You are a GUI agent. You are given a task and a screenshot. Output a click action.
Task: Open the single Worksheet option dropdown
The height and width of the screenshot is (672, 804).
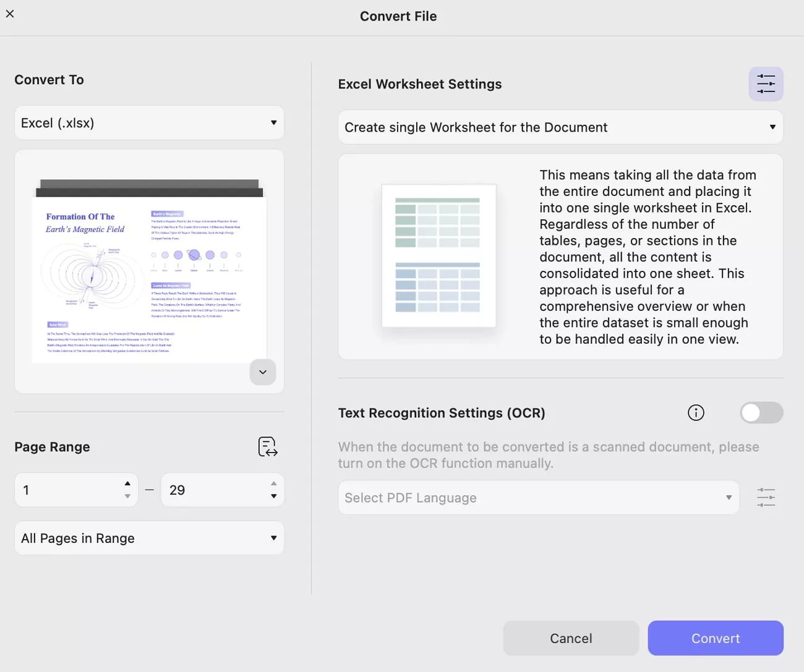point(560,127)
